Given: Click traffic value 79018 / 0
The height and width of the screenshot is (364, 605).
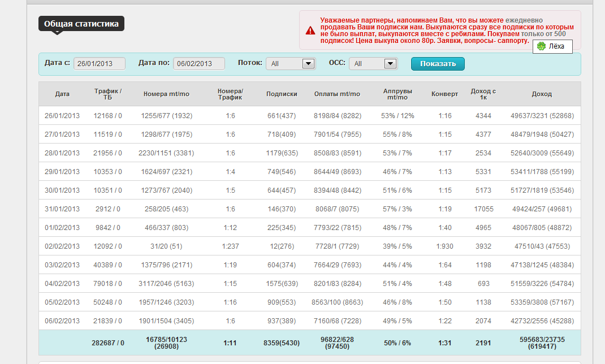Looking at the screenshot, I should coord(107,283).
